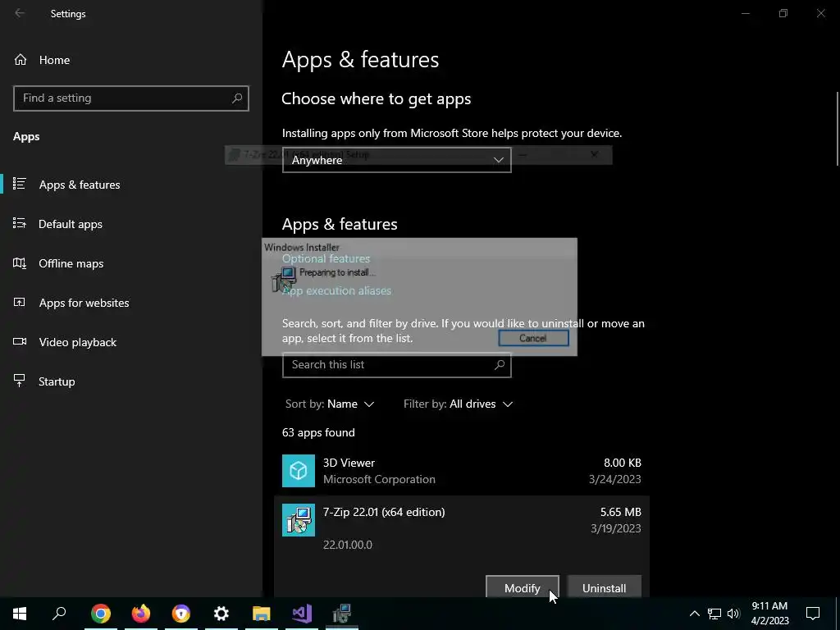Click the magnifier icon in Find a setting
Screen dimensions: 840x630
point(237,98)
